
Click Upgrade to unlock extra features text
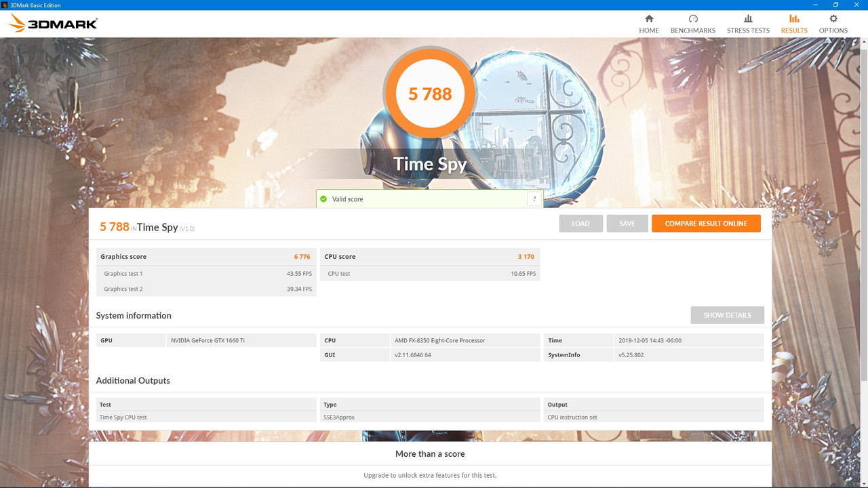[430, 475]
